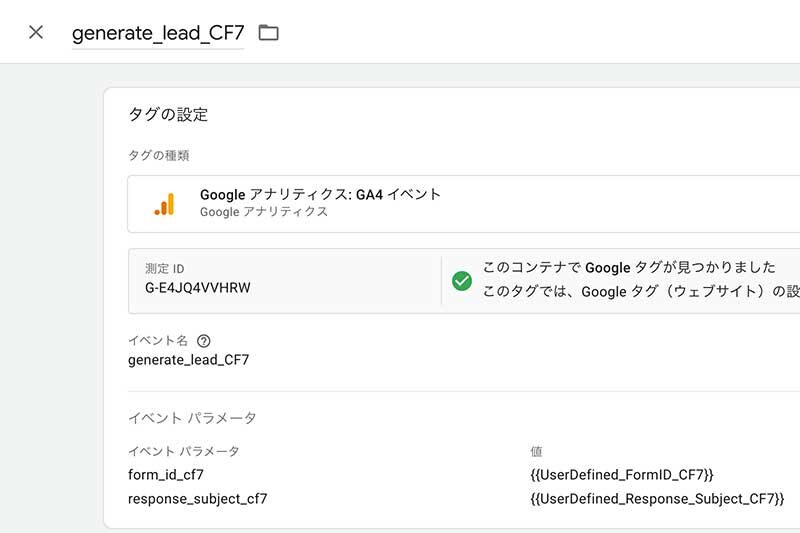Click the イベント パラメータ column header

[184, 451]
